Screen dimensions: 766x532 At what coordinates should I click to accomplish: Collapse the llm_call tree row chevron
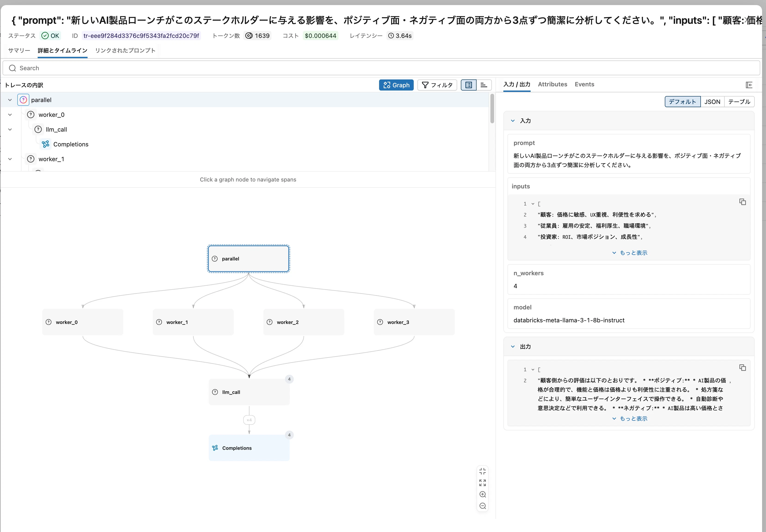[x=10, y=129]
